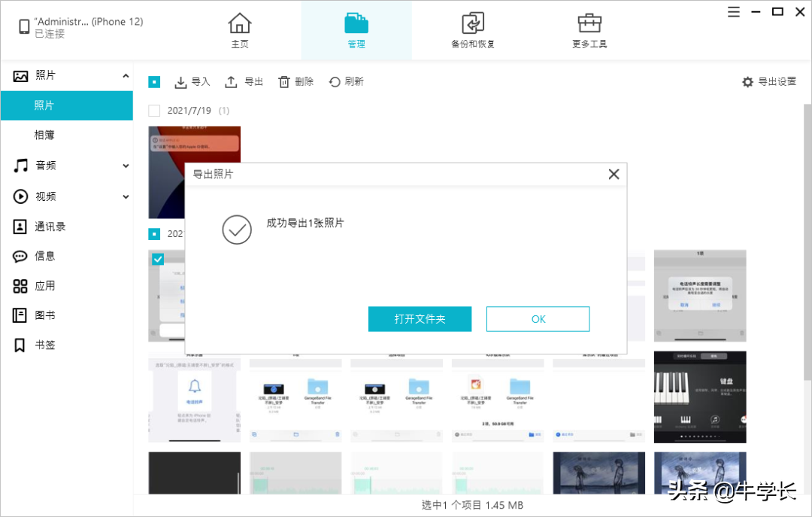The width and height of the screenshot is (812, 517).
Task: Uncheck the selected photo thumbnail checkbox
Action: coord(158,259)
